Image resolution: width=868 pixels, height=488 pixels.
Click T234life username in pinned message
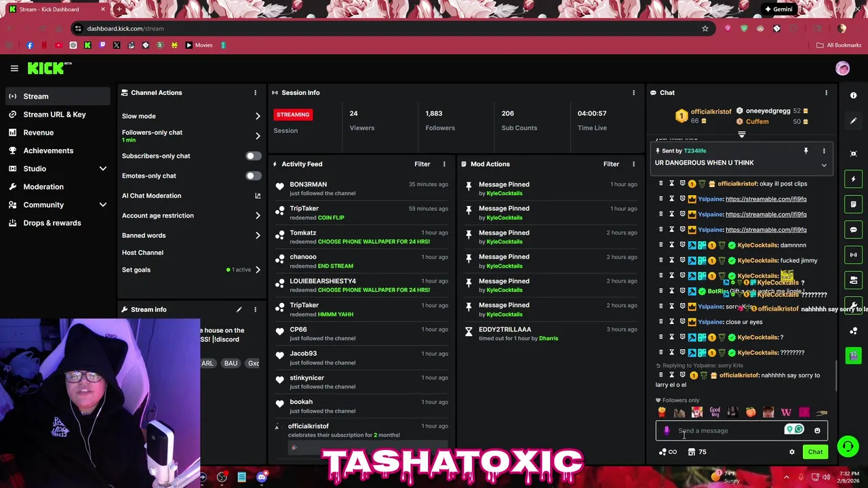point(694,151)
